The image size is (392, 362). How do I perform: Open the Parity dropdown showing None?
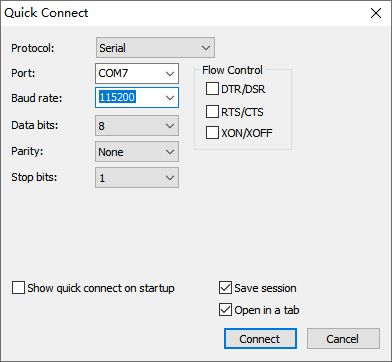pos(137,152)
